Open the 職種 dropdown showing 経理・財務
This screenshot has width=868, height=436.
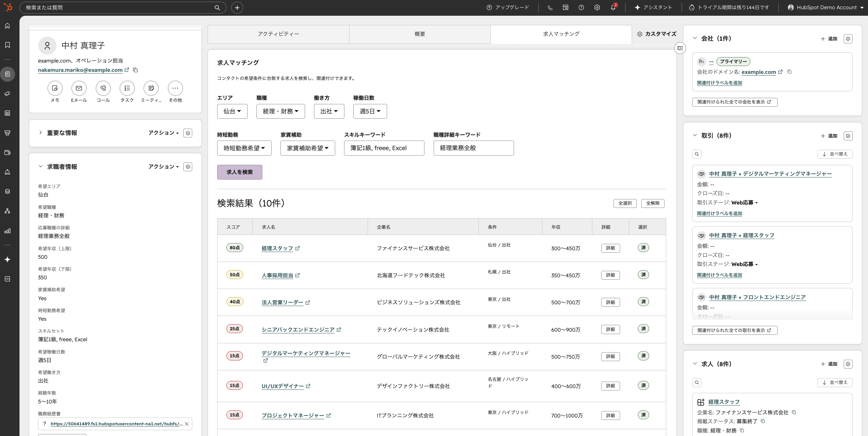280,111
